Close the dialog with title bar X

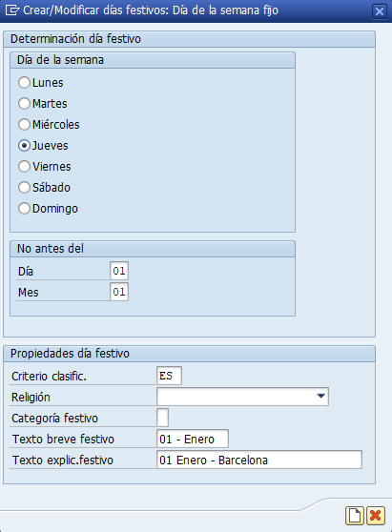pyautogui.click(x=380, y=11)
